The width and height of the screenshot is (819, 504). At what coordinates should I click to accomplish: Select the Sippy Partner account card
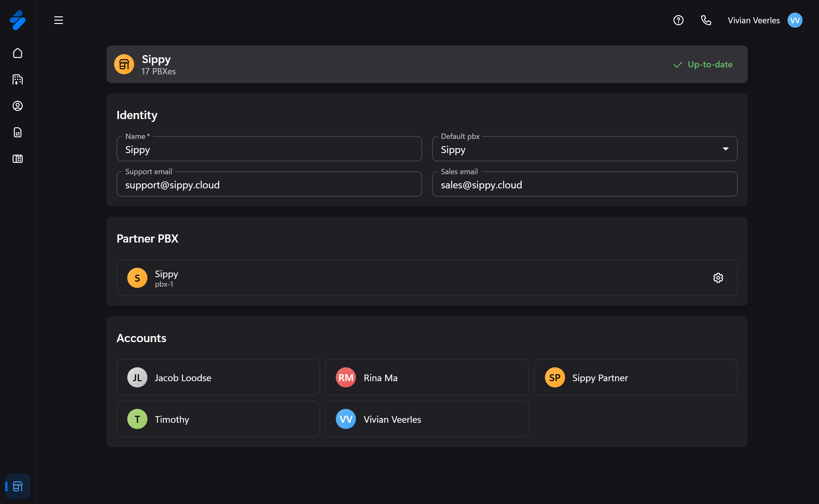635,377
